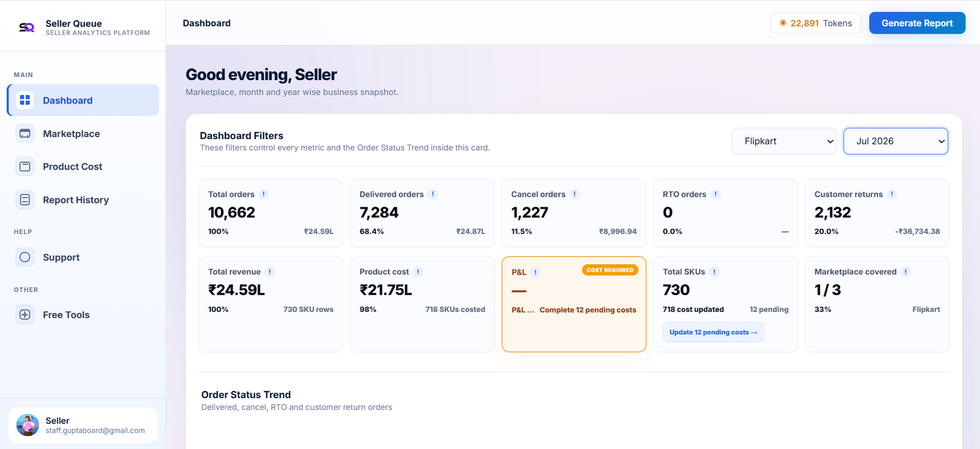Click the Seller profile avatar

[28, 425]
